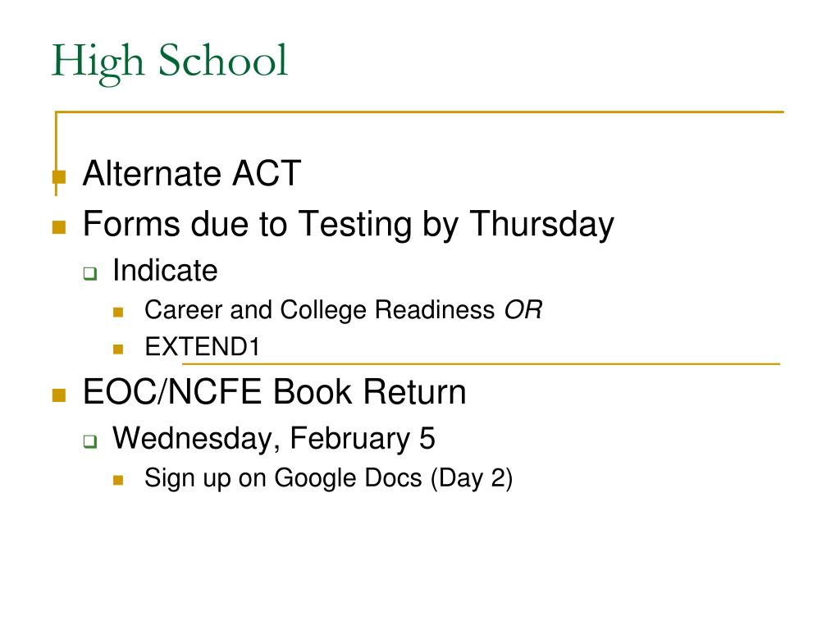
Task: Click the italic OR word
Action: coord(523,310)
